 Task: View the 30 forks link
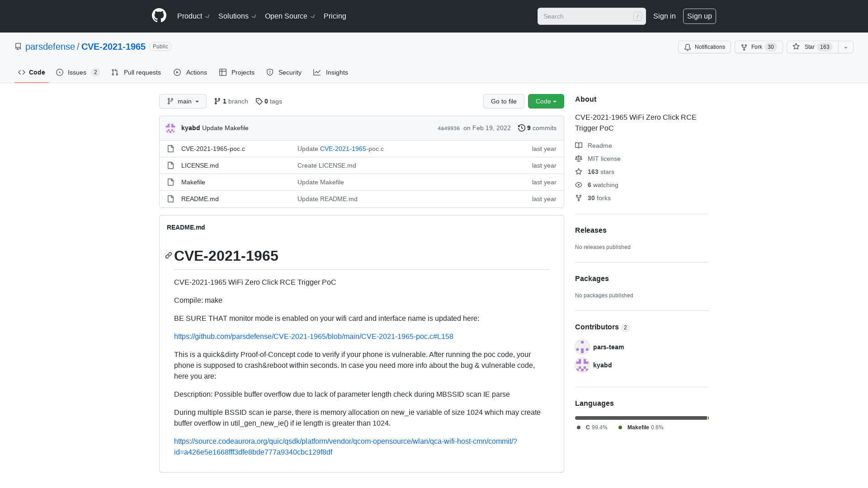click(593, 198)
